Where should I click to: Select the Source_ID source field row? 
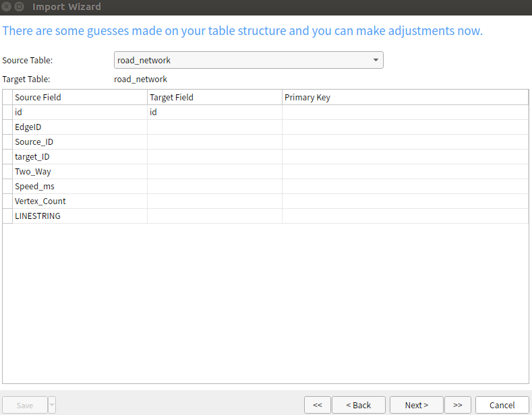pyautogui.click(x=80, y=142)
